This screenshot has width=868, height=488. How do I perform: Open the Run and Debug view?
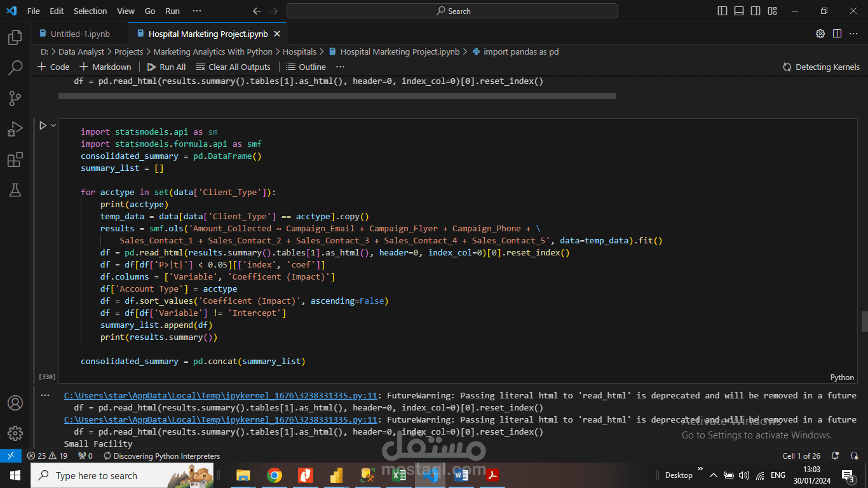(15, 129)
